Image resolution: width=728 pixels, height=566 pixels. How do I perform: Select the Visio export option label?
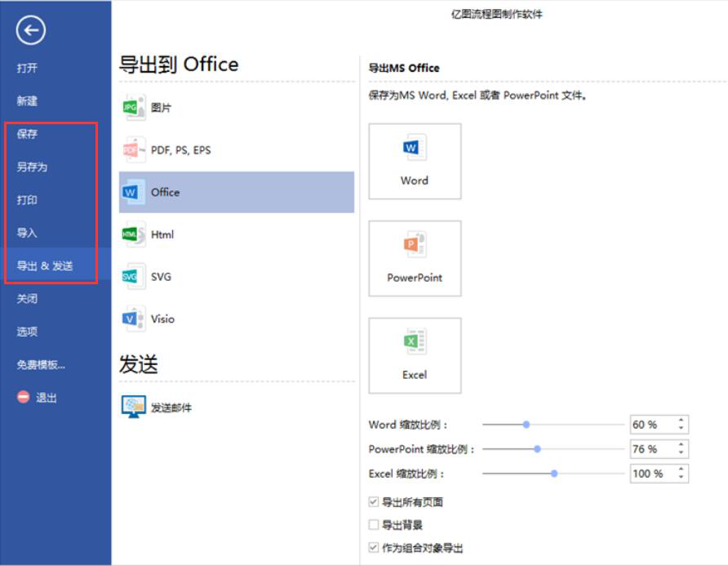coord(162,319)
